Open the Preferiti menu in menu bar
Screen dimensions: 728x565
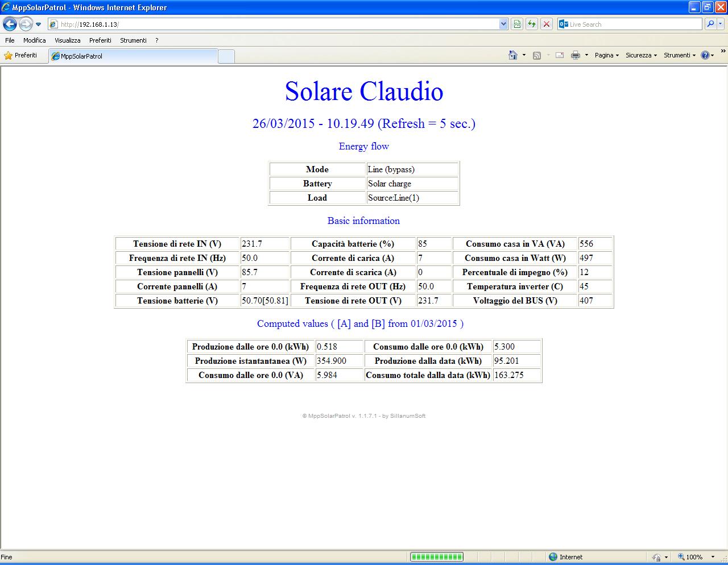pyautogui.click(x=100, y=40)
